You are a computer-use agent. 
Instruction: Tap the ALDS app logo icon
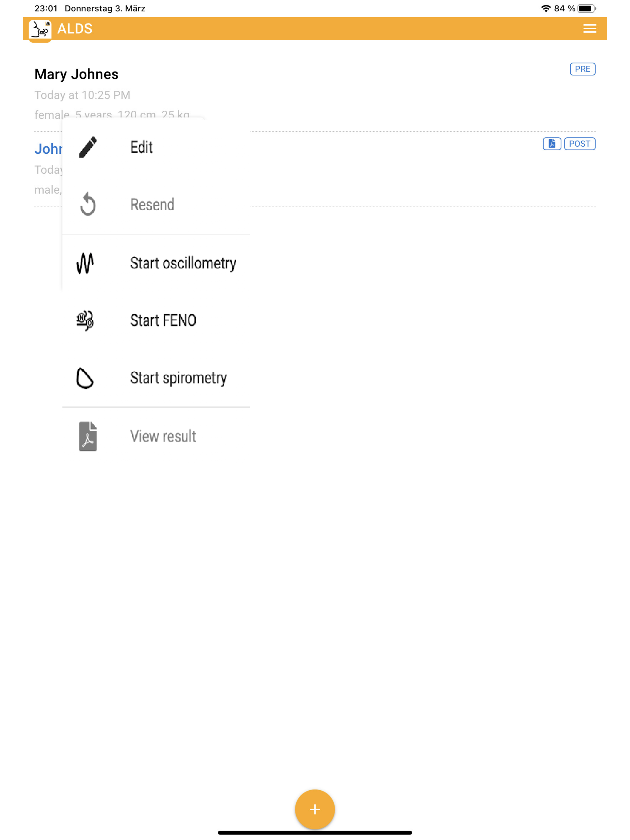(40, 30)
